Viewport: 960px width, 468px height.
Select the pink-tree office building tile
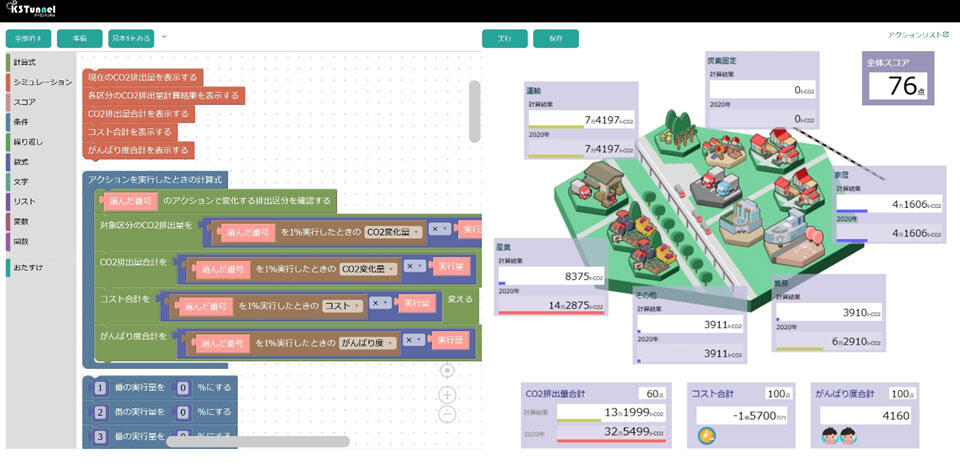point(793,238)
